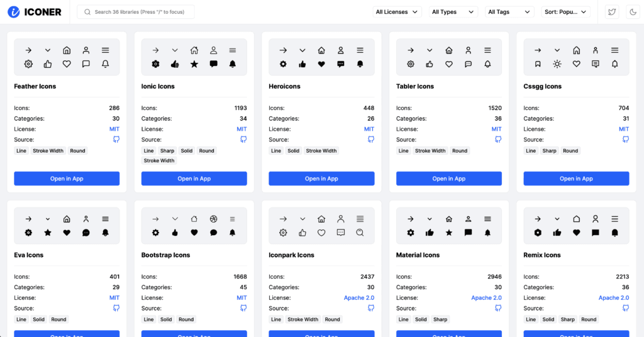Open Ionic Icons in the app
The height and width of the screenshot is (337, 644).
194,179
